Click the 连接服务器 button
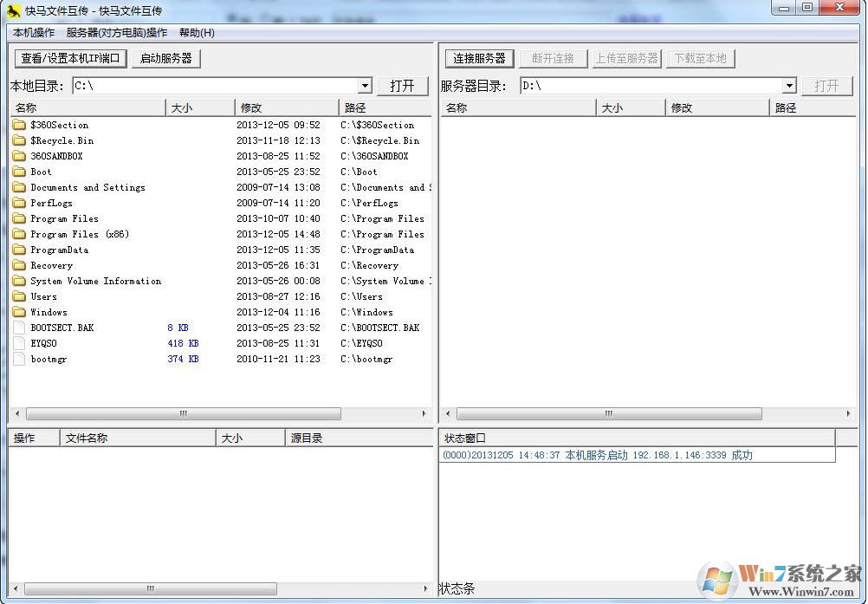The image size is (868, 604). [480, 58]
